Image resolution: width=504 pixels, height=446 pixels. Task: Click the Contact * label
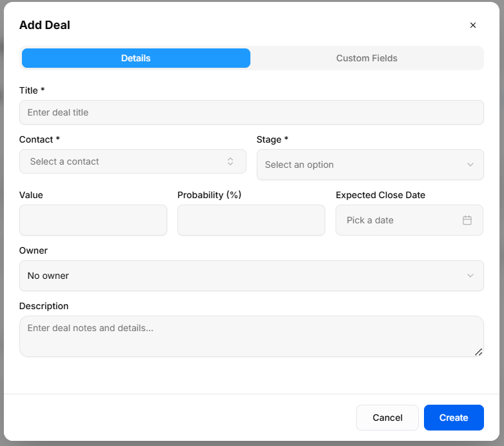[x=39, y=139]
